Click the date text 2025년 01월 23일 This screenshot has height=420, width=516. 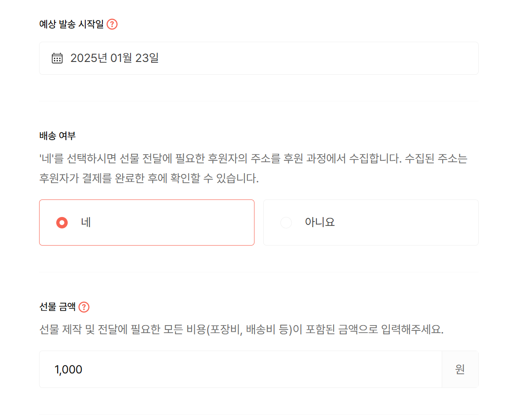[x=114, y=58]
